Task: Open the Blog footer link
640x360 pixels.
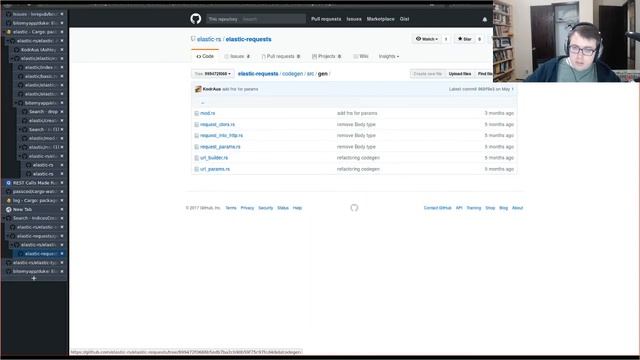Action: click(x=503, y=208)
